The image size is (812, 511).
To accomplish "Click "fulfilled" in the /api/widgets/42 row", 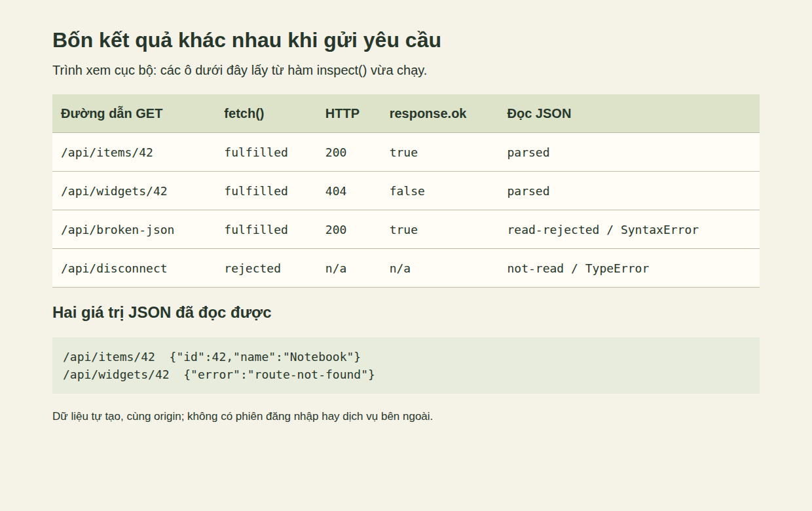I will pyautogui.click(x=267, y=191).
